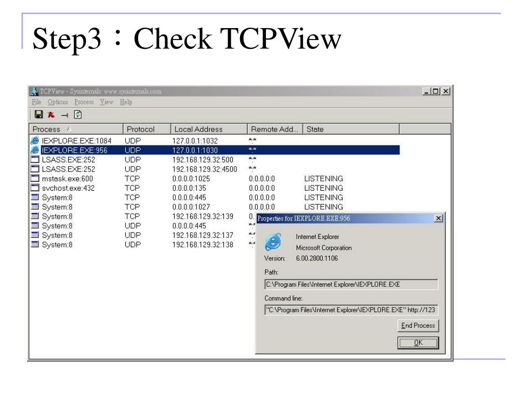
Task: Select the mstask.exe:600 process row
Action: [x=215, y=179]
